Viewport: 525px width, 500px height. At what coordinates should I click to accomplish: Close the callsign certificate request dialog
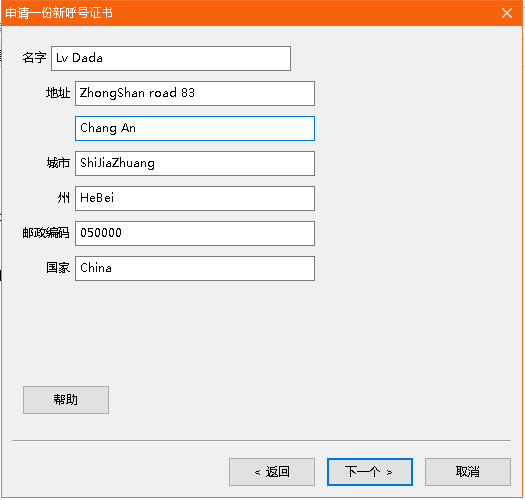(x=507, y=13)
